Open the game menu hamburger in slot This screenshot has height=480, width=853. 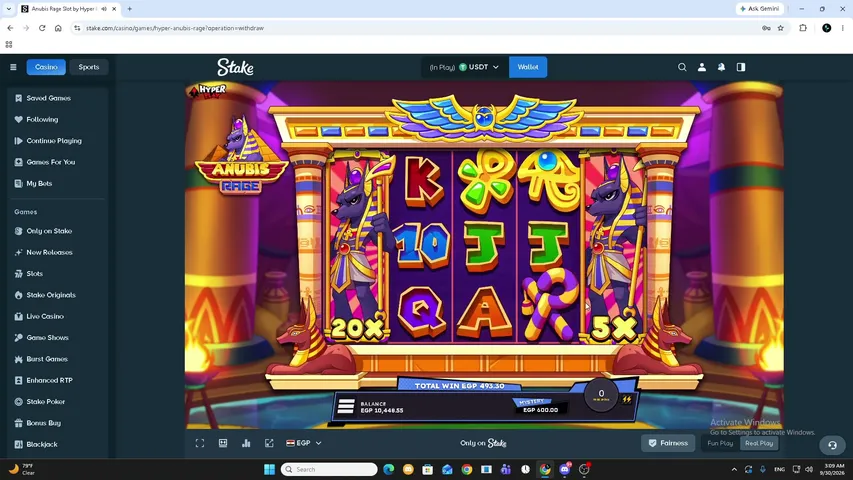pos(346,407)
